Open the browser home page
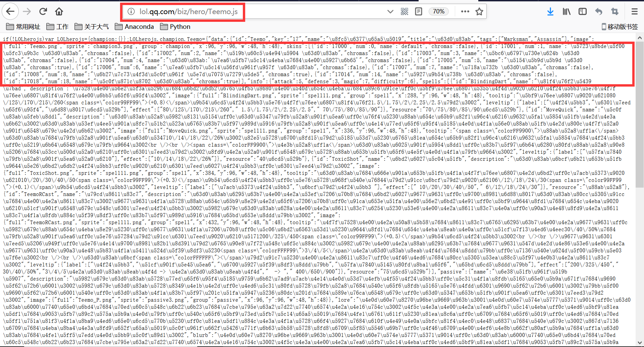Screen dimensions: 644x347 point(59,12)
